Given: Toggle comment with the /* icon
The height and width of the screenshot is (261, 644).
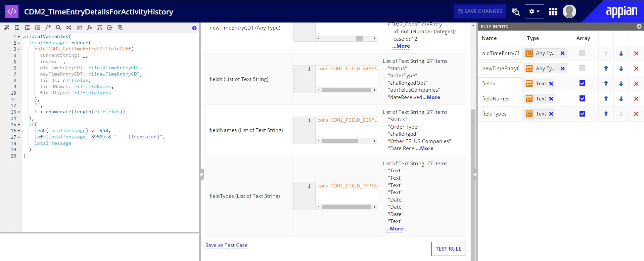Looking at the screenshot, I should pyautogui.click(x=48, y=28).
